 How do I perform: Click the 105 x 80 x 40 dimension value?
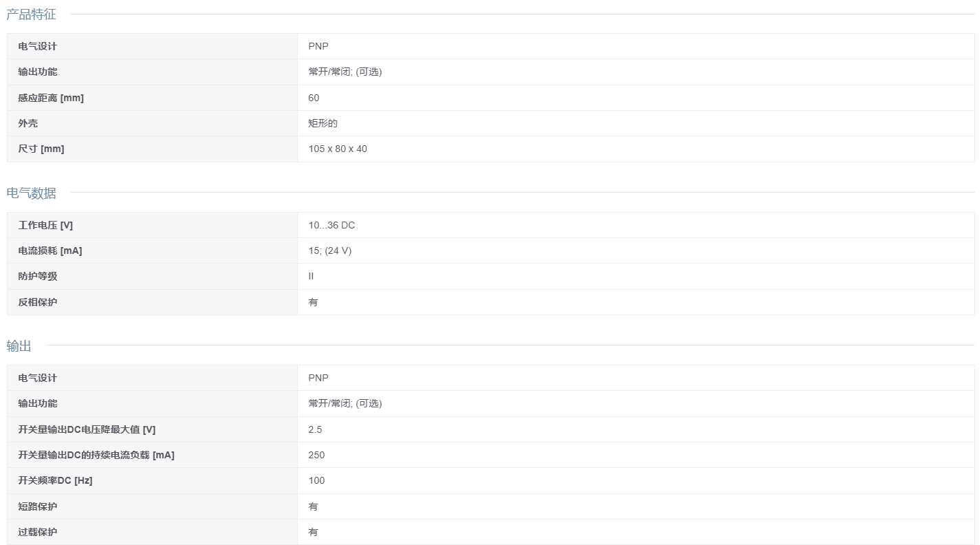[338, 149]
